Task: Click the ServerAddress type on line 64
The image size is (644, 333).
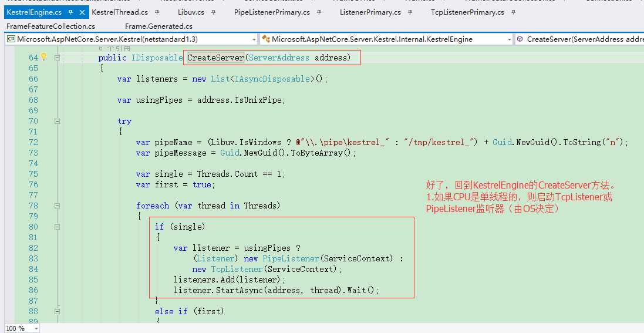Action: click(279, 58)
